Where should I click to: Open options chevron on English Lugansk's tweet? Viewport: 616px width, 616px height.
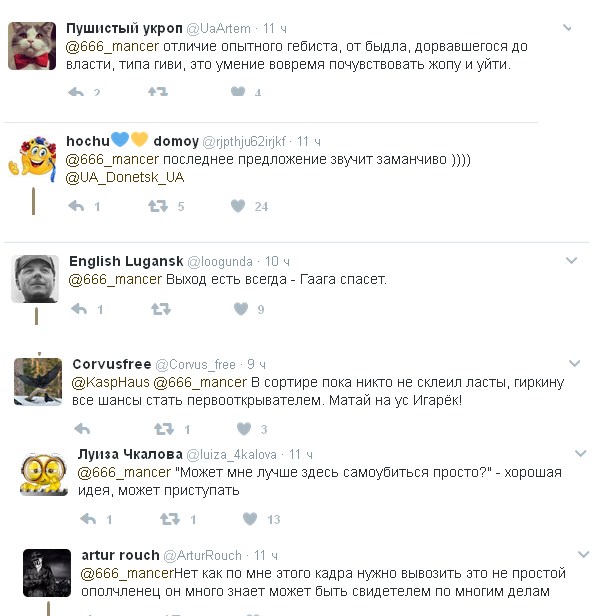pos(573,261)
